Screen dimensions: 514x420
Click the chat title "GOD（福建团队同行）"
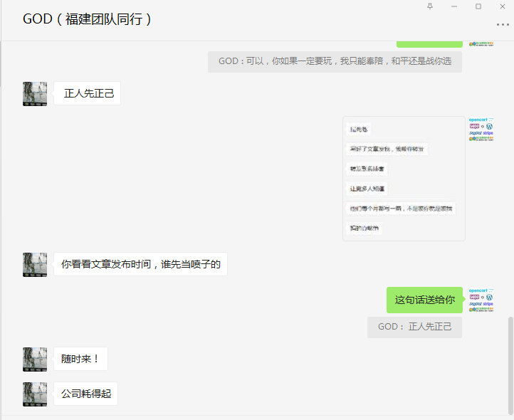[88, 19]
